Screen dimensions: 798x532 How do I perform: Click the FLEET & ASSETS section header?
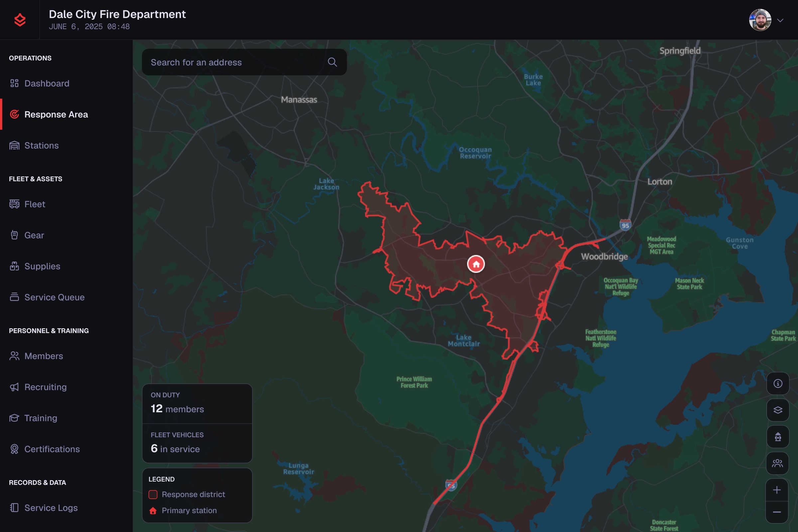[36, 179]
